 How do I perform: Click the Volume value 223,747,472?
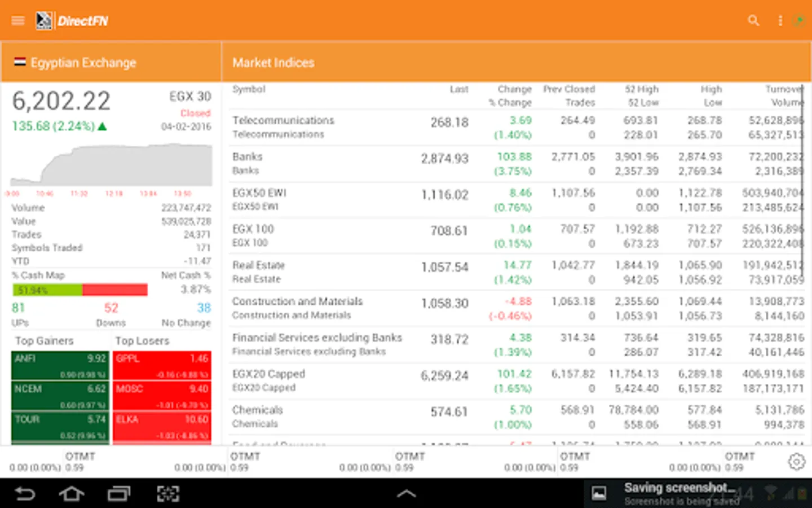coord(186,208)
